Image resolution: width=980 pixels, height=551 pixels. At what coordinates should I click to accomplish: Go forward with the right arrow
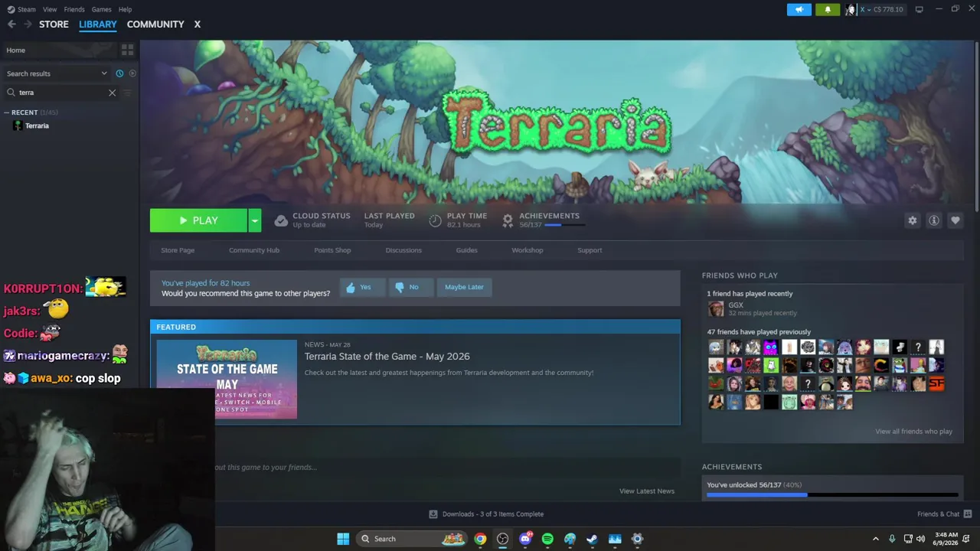coord(28,24)
